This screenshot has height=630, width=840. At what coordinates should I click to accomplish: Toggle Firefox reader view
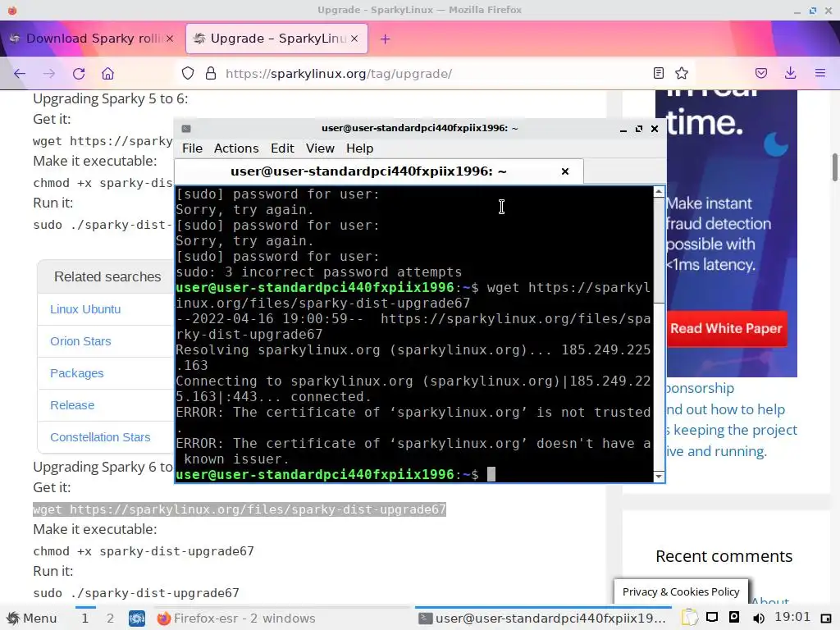pos(659,73)
